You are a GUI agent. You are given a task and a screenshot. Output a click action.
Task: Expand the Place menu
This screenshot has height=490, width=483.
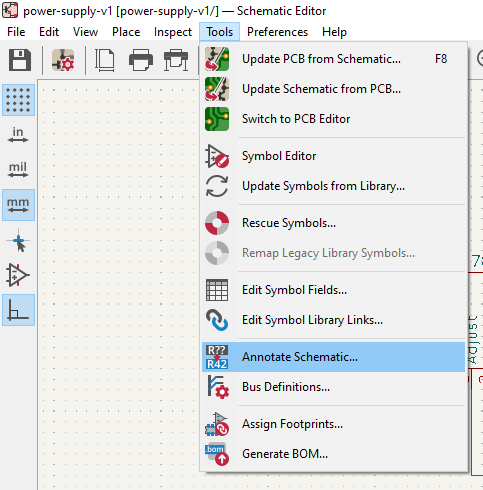pyautogui.click(x=126, y=32)
